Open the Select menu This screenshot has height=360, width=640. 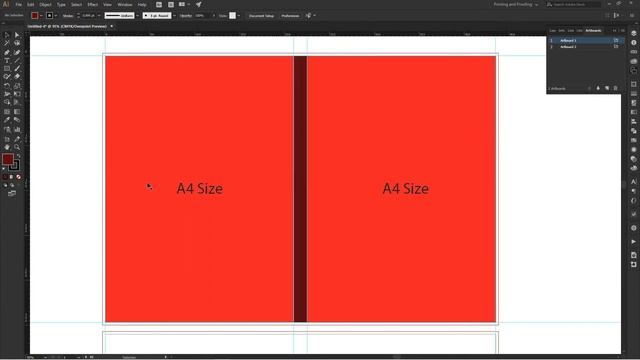[76, 4]
